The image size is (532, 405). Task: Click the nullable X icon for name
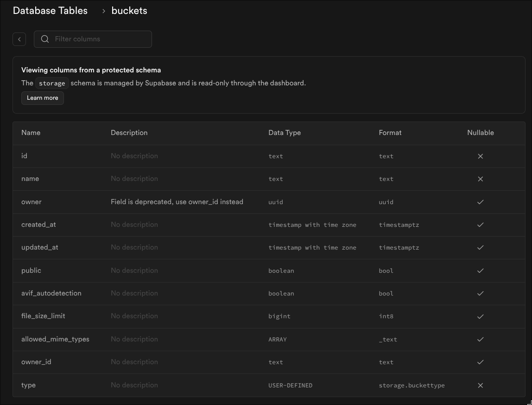(x=480, y=179)
